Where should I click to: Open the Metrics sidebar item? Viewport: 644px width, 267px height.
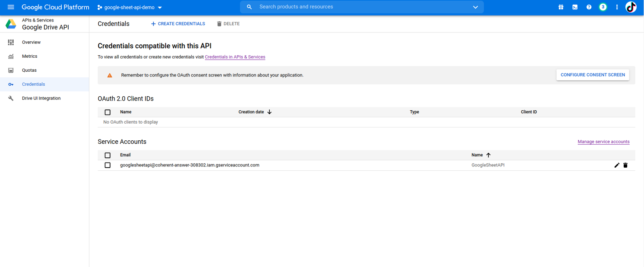(x=44, y=56)
